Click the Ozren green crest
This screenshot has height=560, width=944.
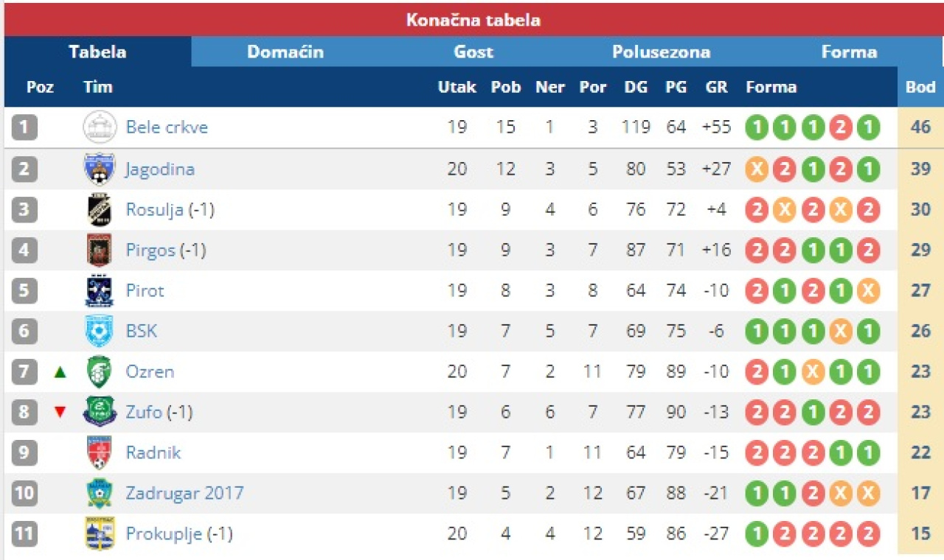(x=100, y=371)
